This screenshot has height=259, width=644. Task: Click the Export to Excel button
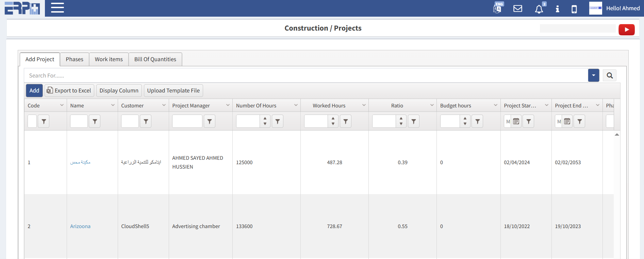tap(69, 91)
